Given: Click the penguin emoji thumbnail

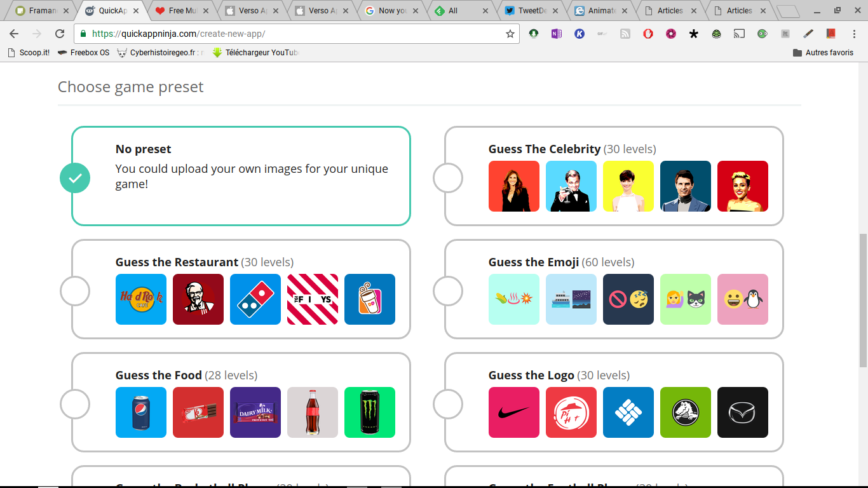Looking at the screenshot, I should click(x=743, y=299).
